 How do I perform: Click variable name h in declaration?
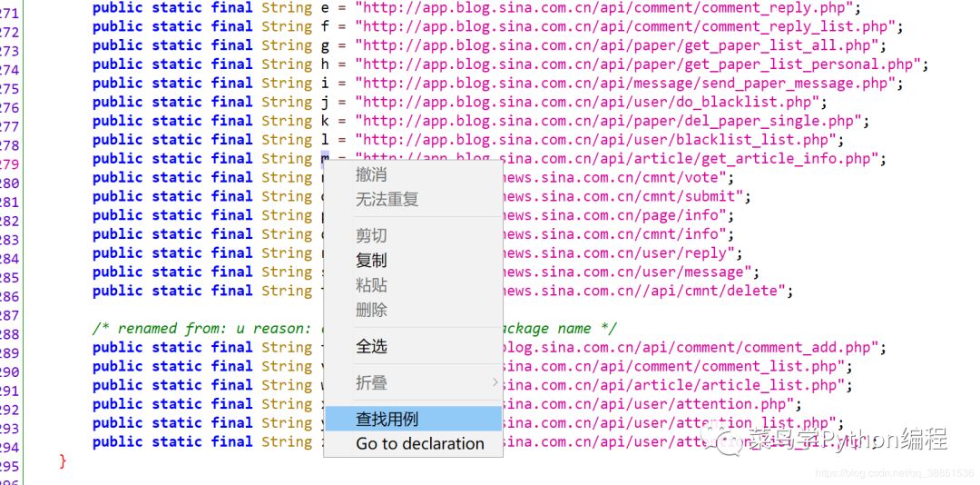pyautogui.click(x=325, y=64)
